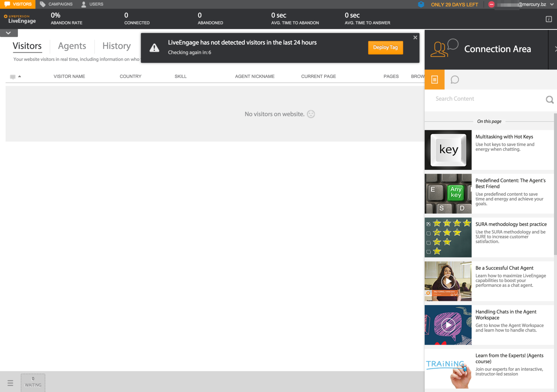557x392 pixels.
Task: Sort by the chat status column icon
Action: pos(13,77)
